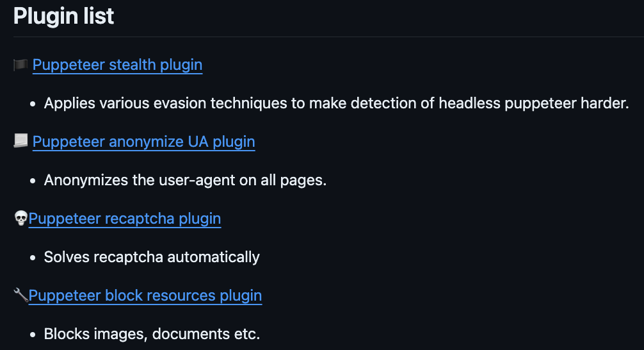Click the Plugin list heading

click(63, 16)
